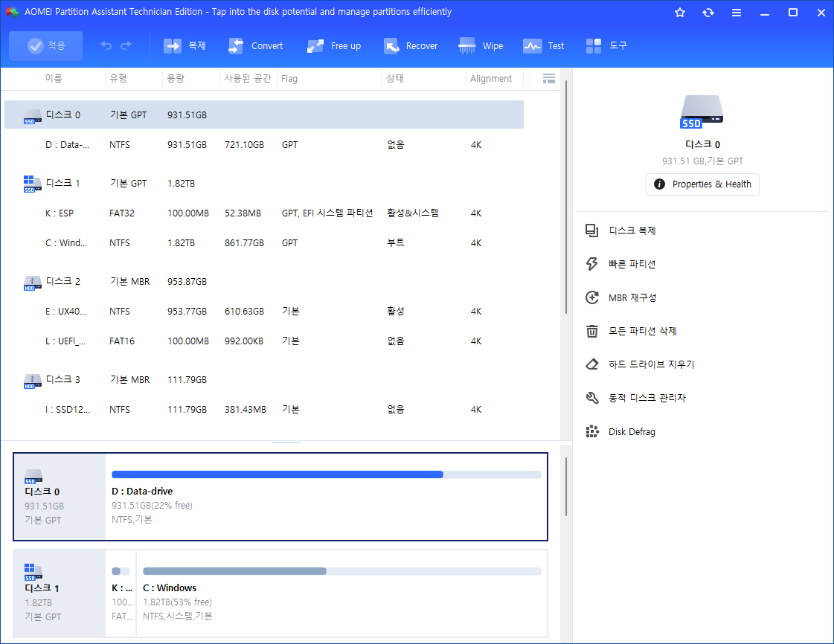Screen dimensions: 834x644
Task: Toggle the list view columns icon
Action: click(x=549, y=79)
